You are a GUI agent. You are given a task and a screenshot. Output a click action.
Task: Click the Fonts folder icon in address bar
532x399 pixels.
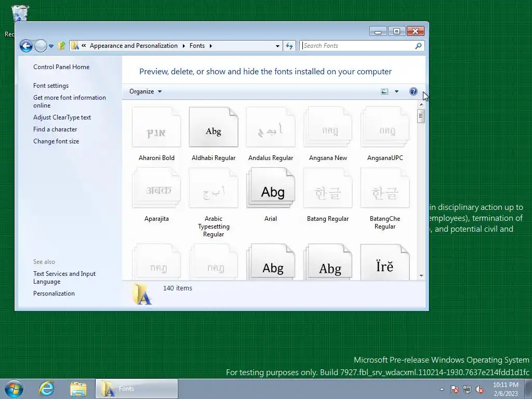75,46
